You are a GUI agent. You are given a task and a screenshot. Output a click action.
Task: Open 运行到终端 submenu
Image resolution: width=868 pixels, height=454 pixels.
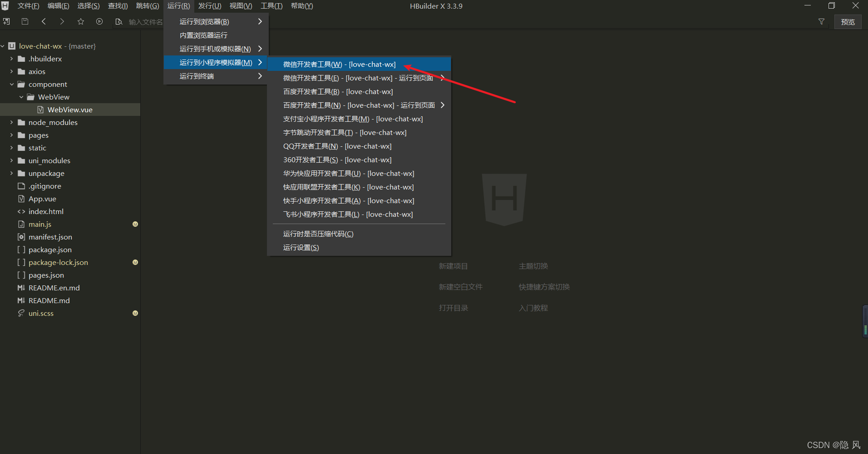[216, 76]
